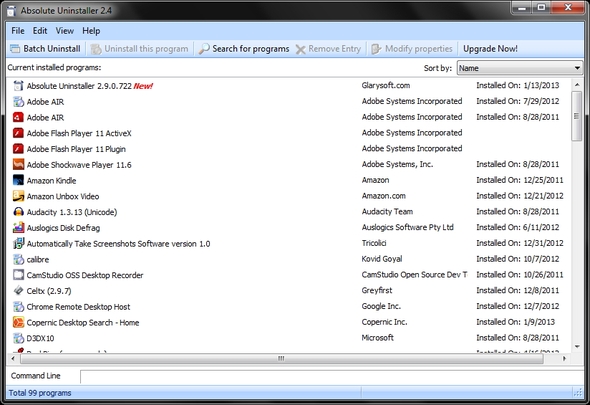Image resolution: width=590 pixels, height=405 pixels.
Task: Click Uninstall this program button
Action: pyautogui.click(x=140, y=49)
